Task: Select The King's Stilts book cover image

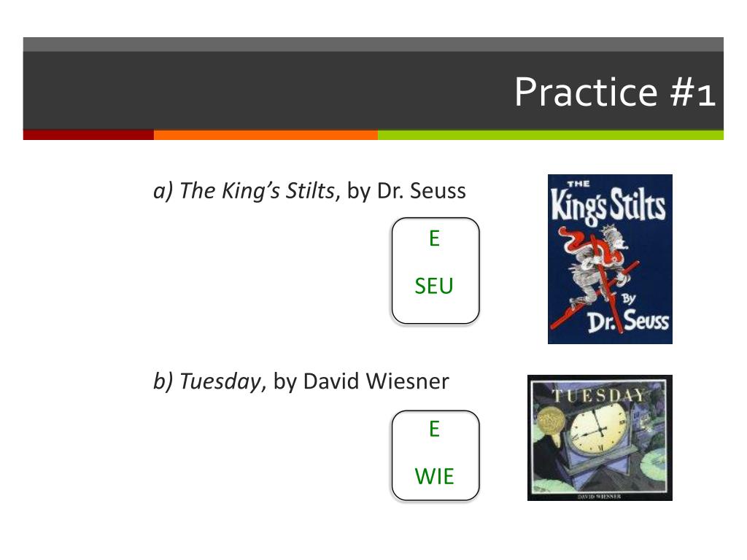Action: tap(610, 259)
